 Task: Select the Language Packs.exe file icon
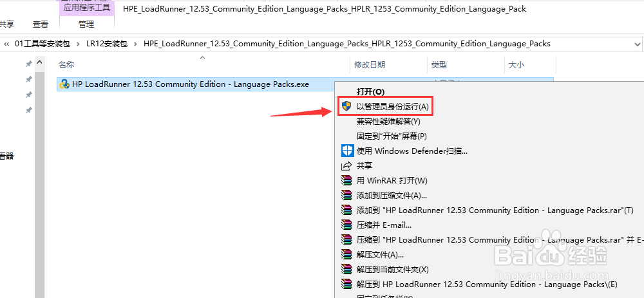(x=64, y=84)
